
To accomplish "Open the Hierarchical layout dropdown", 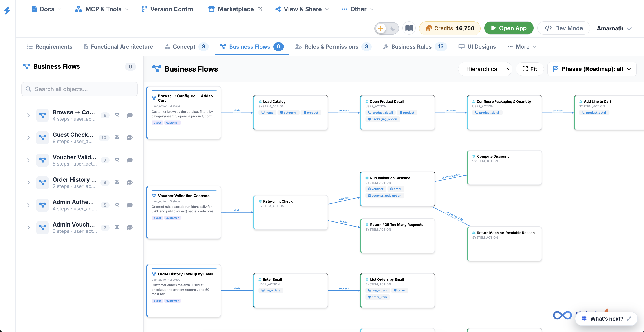I will [485, 69].
